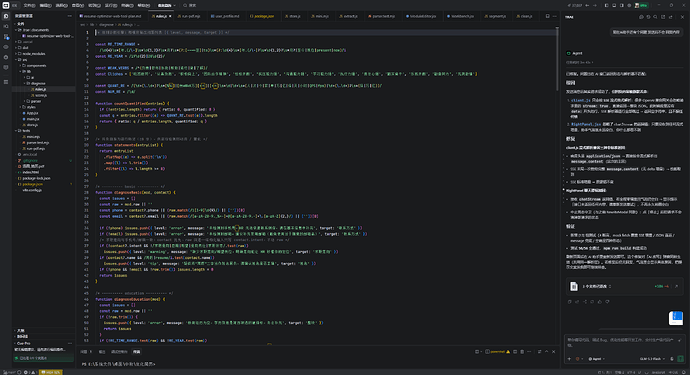The width and height of the screenshot is (690, 375).
Task: Click copy icon under agent reply
Action: 570,302
